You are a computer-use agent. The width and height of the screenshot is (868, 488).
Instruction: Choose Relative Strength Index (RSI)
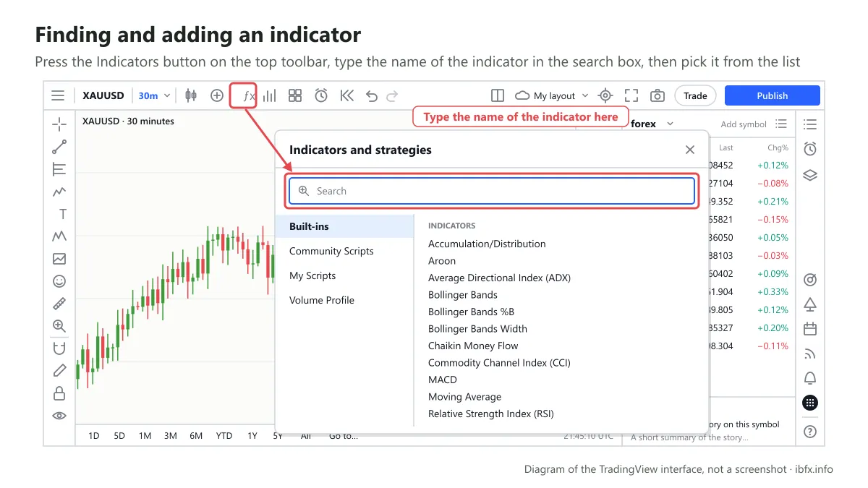pos(491,414)
